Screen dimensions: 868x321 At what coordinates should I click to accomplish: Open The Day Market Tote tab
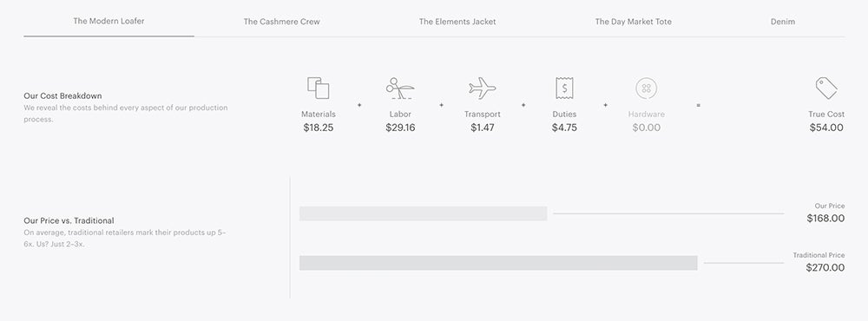pos(634,22)
